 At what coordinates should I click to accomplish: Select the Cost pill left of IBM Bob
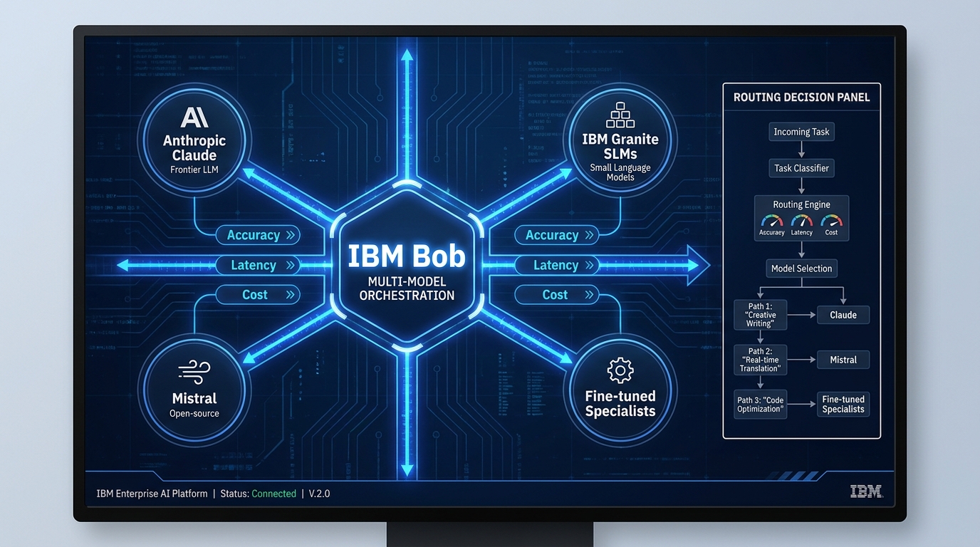pos(257,295)
